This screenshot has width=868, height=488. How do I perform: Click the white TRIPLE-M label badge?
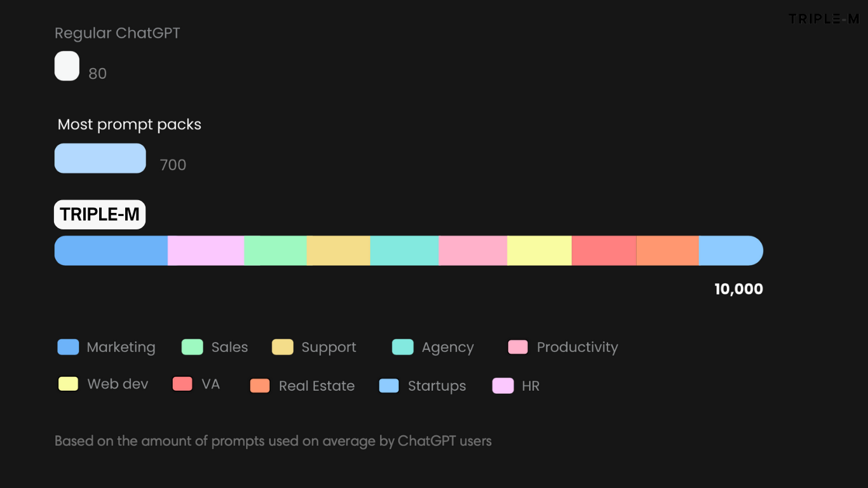click(x=100, y=215)
